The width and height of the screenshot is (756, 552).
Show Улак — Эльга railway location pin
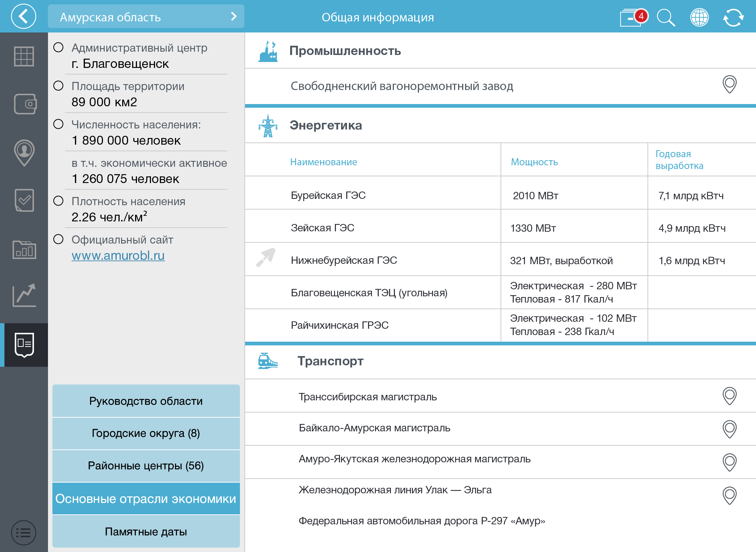pos(729,496)
